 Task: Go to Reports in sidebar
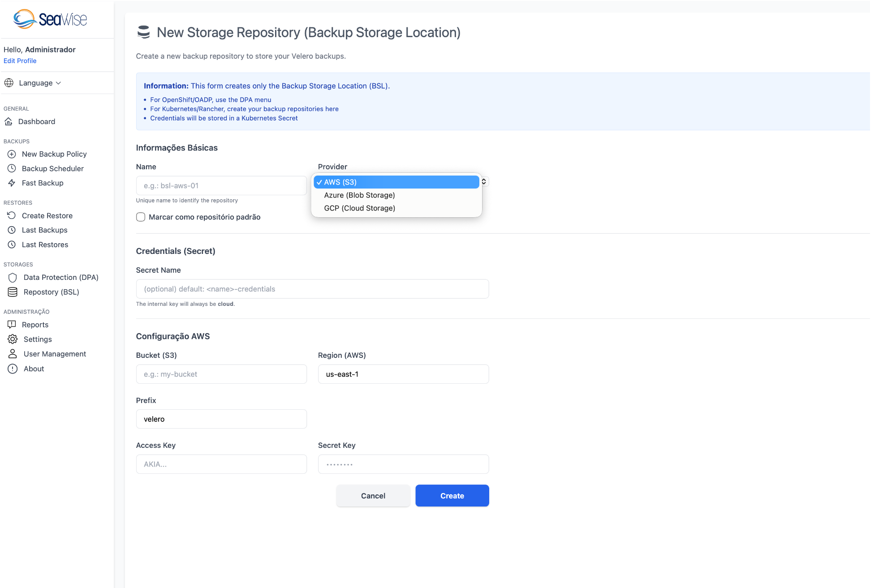[35, 325]
